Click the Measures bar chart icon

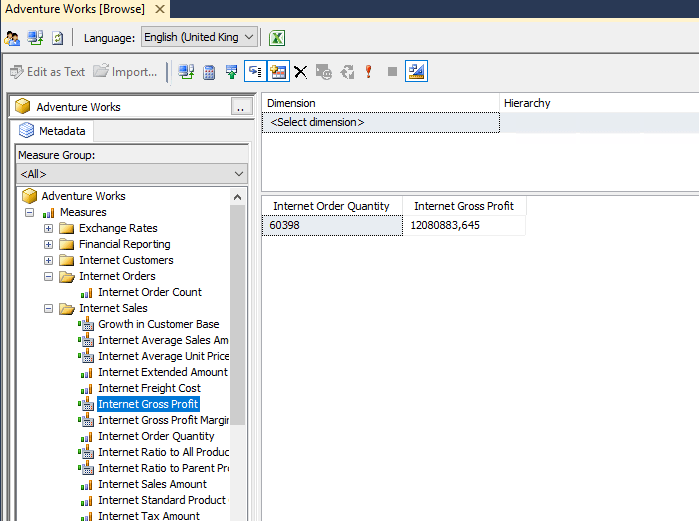[x=49, y=213]
